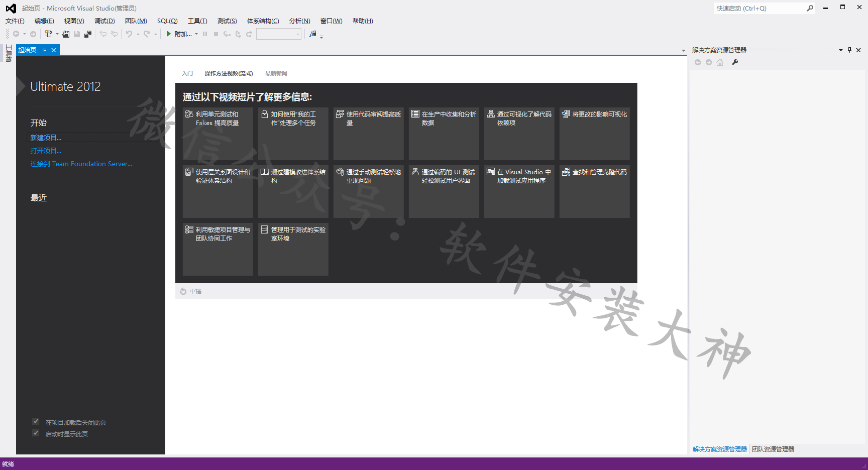This screenshot has height=470, width=868.
Task: Open the 操作方法视频(流式) tab
Action: 229,73
